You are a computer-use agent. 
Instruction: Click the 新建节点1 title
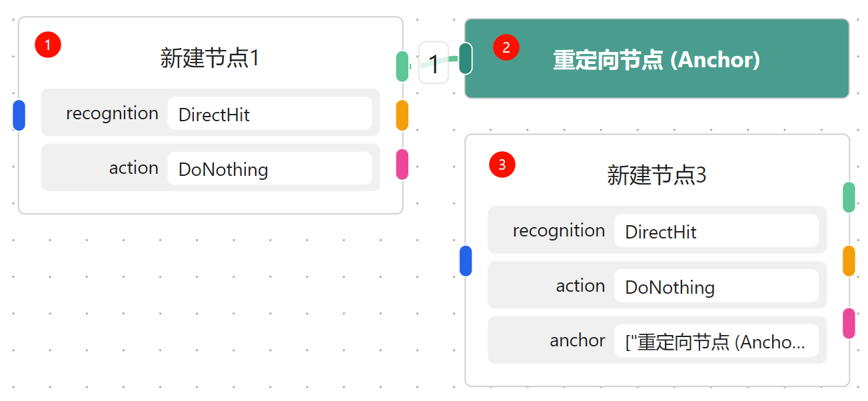(210, 58)
